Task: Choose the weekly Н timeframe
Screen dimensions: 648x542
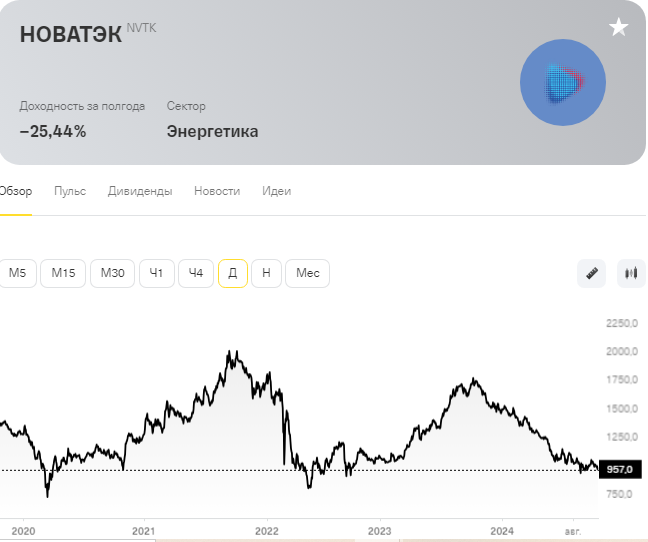Action: click(x=266, y=273)
